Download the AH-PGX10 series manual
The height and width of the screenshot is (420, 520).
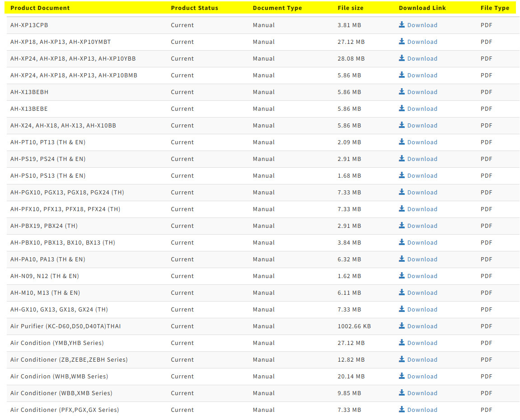(x=422, y=193)
